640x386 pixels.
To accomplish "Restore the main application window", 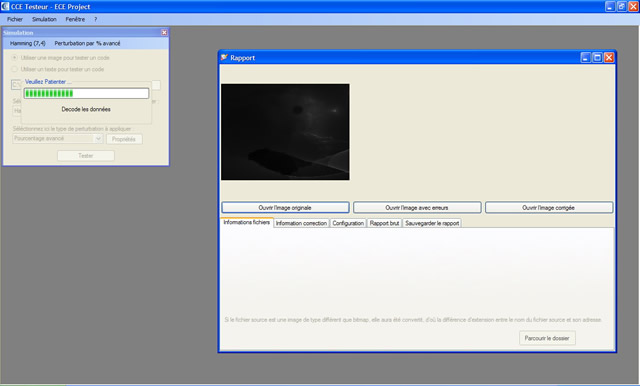I will 622,7.
